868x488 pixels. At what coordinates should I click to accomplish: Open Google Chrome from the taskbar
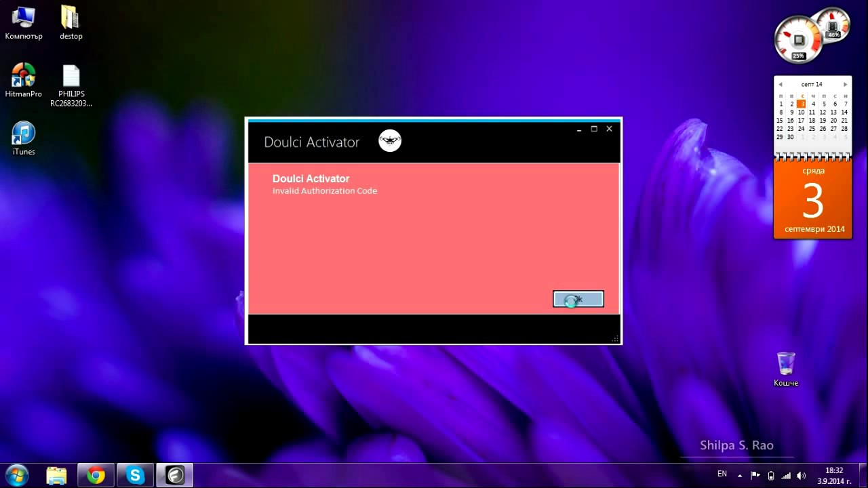pos(96,476)
